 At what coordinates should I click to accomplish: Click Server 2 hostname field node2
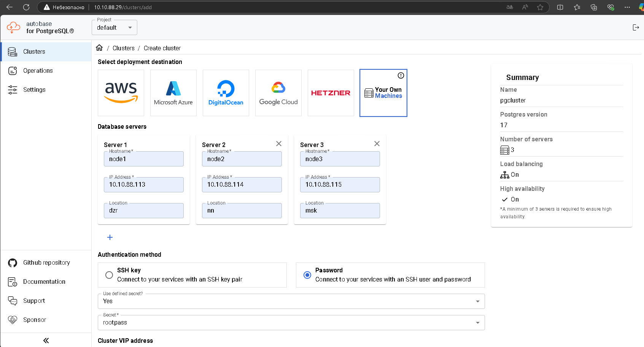click(x=242, y=159)
